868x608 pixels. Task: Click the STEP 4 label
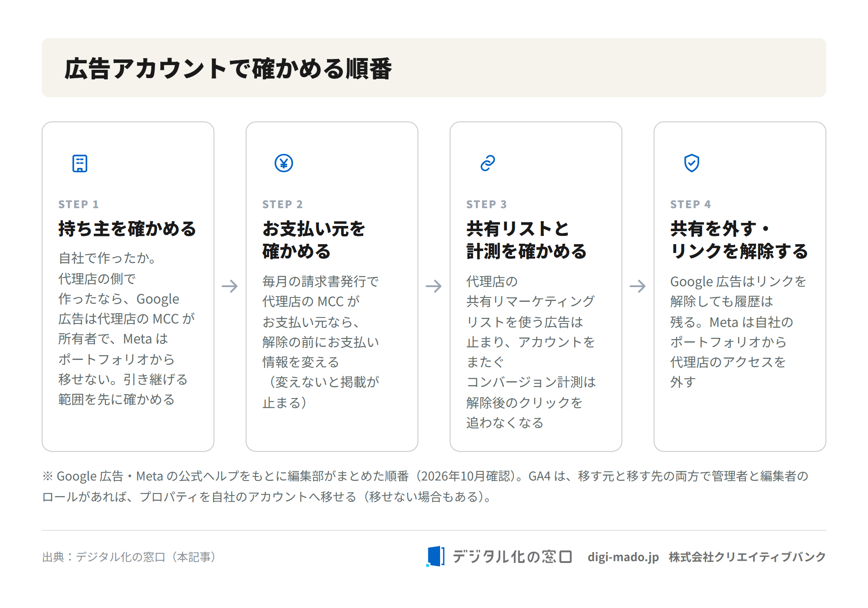point(690,204)
